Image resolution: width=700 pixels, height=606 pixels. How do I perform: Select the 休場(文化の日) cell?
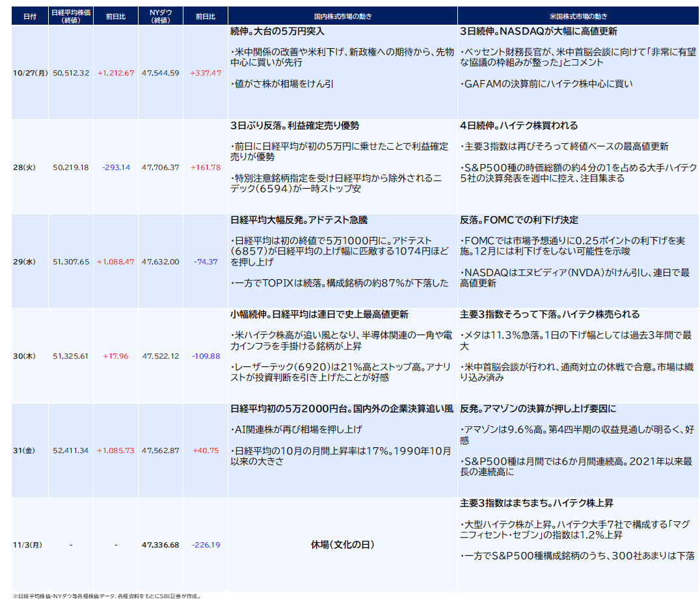point(343,545)
